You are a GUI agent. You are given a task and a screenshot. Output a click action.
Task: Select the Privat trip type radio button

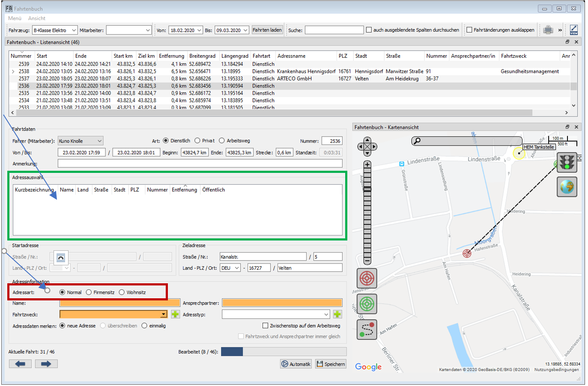point(197,141)
